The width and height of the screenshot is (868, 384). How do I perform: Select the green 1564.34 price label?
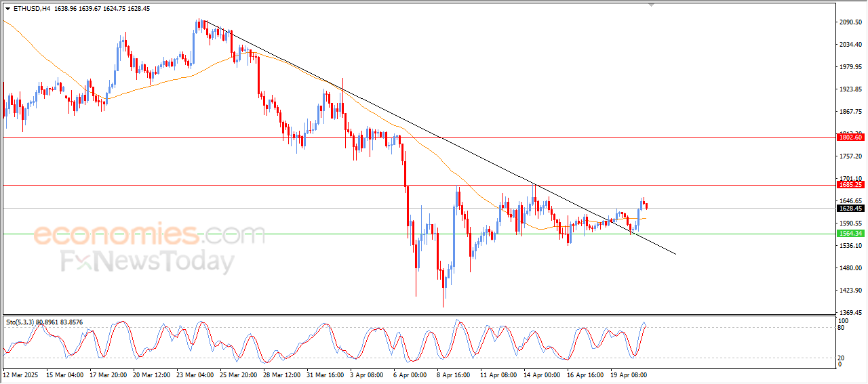click(x=850, y=233)
